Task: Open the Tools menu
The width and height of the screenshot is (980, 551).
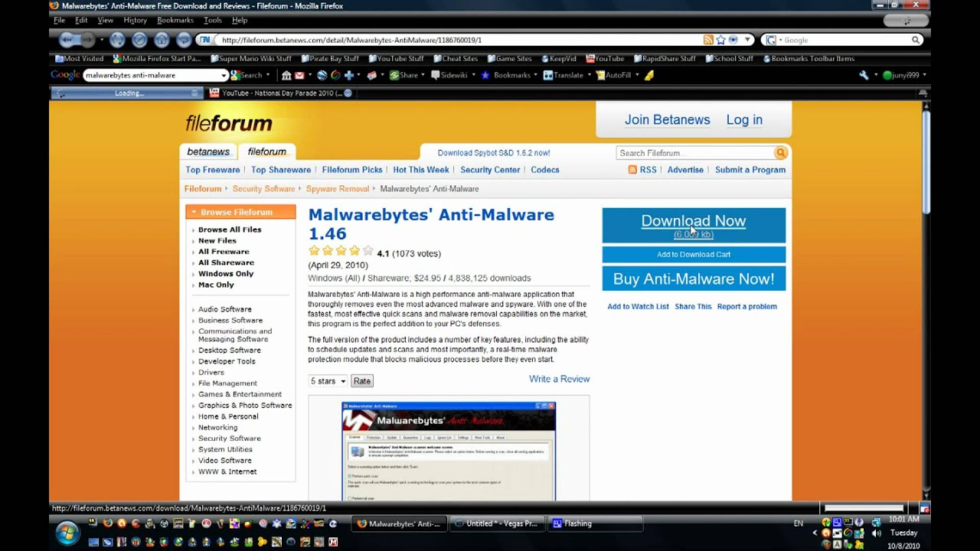Action: [213, 20]
